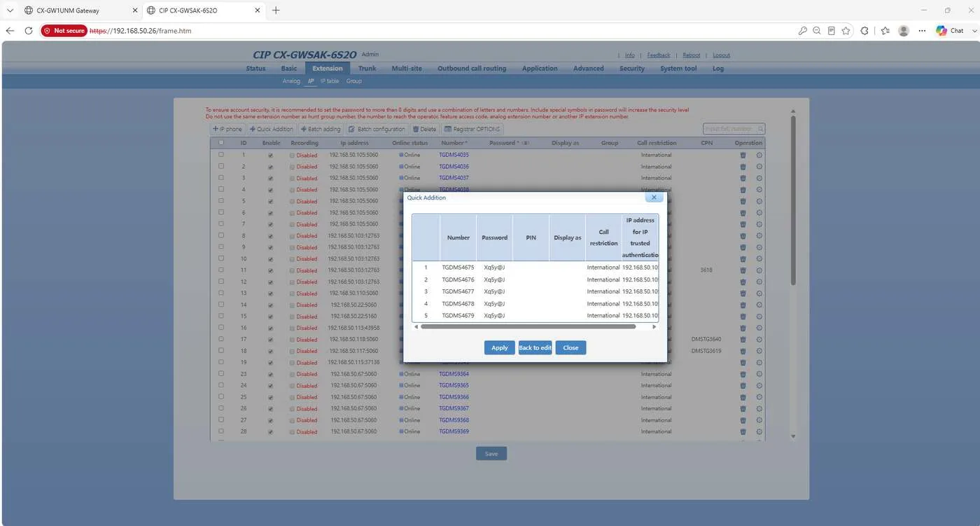The width and height of the screenshot is (980, 526).
Task: Click the trash icon for extension ID 25
Action: coord(743,397)
